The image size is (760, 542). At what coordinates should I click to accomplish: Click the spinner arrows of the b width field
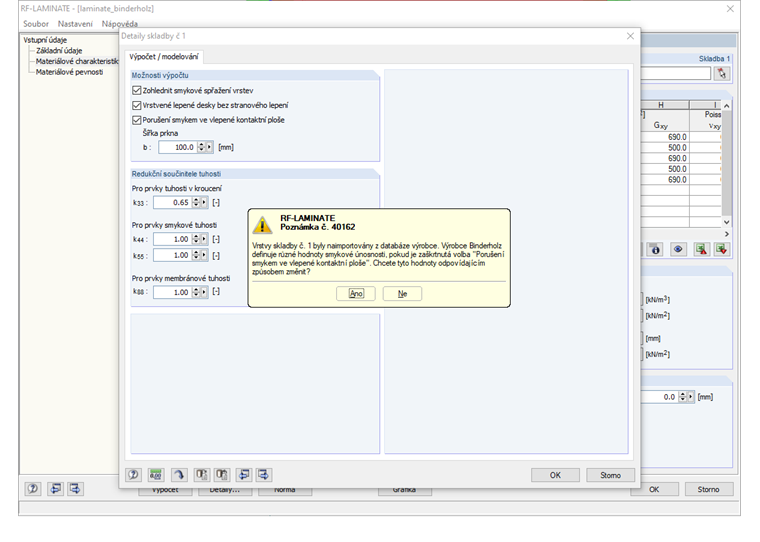[202, 147]
